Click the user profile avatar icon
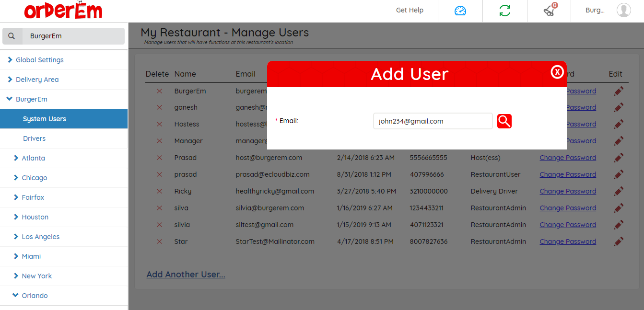This screenshot has width=644, height=310. pos(623,10)
